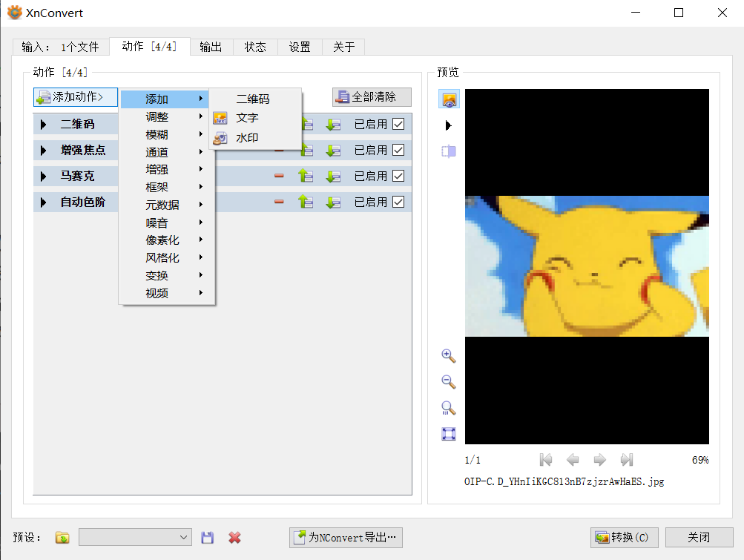
Task: Remove the 马赛克 action with minus icon
Action: pos(279,176)
